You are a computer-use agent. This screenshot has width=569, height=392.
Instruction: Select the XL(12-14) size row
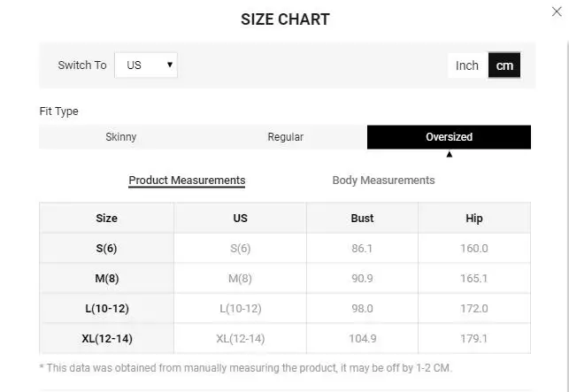coord(106,338)
